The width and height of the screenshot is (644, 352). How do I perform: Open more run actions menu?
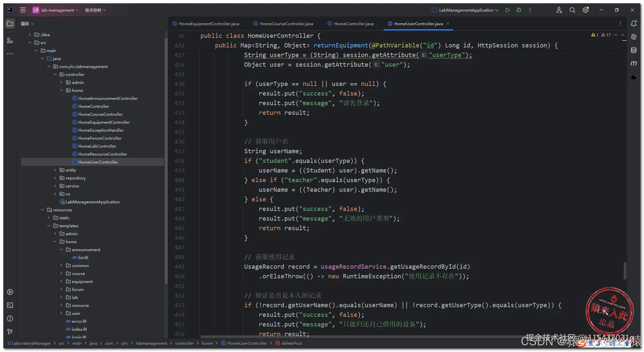pyautogui.click(x=530, y=10)
